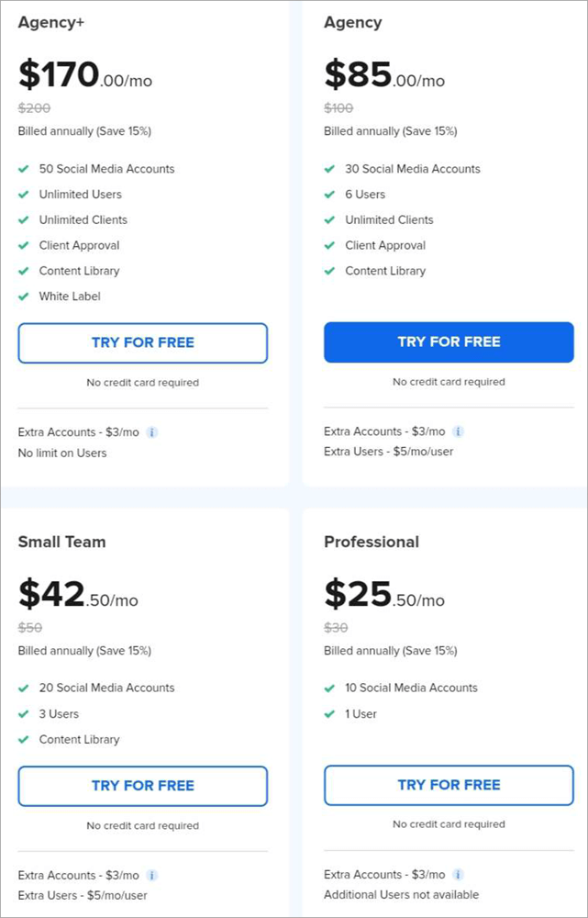Viewport: 588px width, 918px height.
Task: Click checkmark next to 1 User feature
Action: click(330, 714)
